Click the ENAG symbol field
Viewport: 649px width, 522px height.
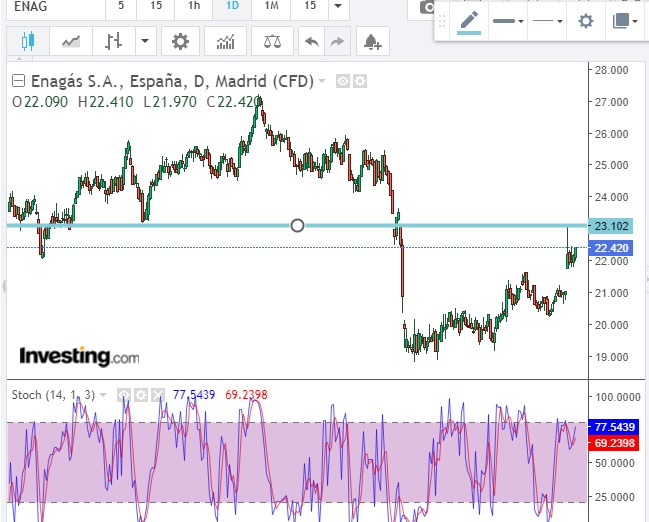point(56,6)
